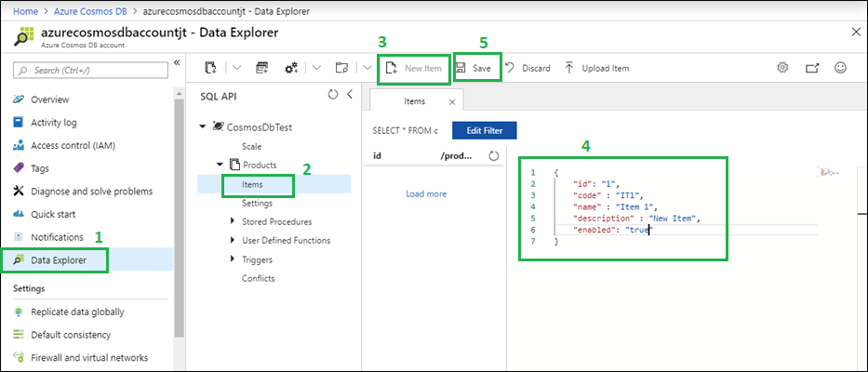Go to Home breadcrumb
The image size is (868, 372).
coord(25,10)
